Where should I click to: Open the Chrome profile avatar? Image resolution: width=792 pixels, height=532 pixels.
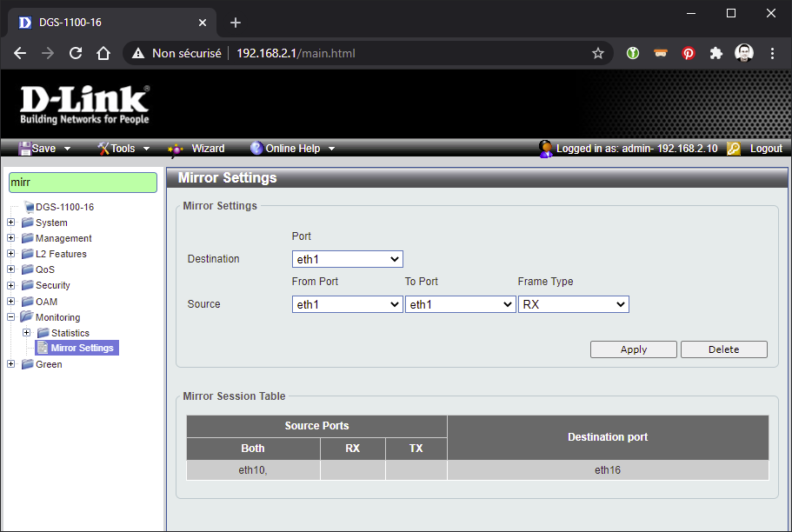coord(744,52)
